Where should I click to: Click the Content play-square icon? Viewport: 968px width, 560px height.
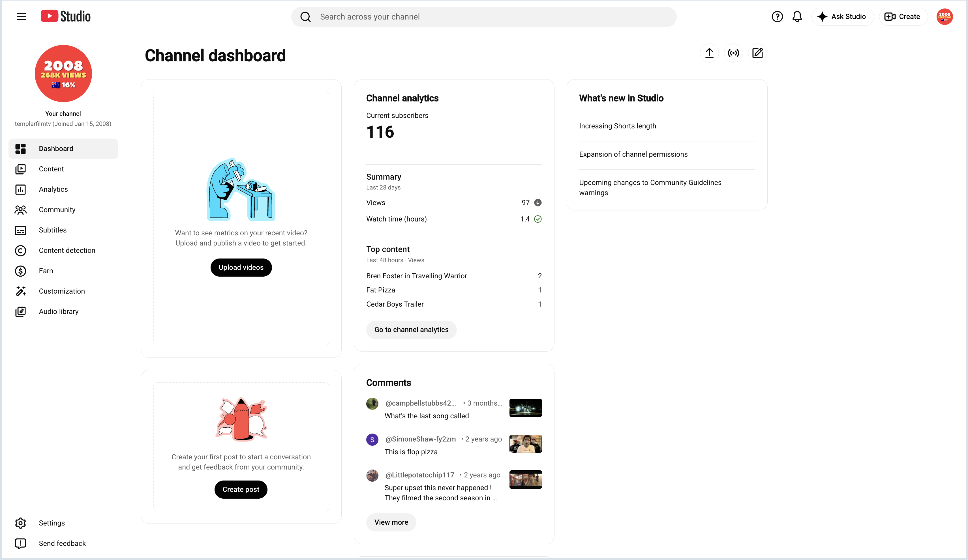(x=20, y=169)
